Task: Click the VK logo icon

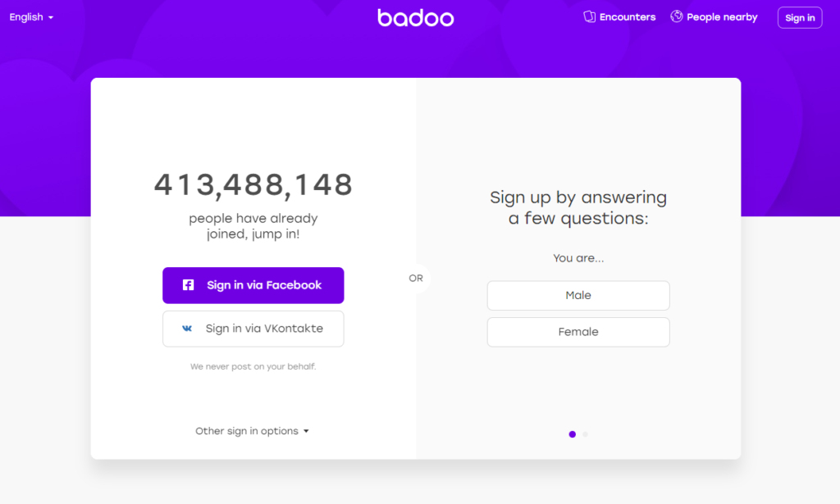Action: [x=187, y=329]
